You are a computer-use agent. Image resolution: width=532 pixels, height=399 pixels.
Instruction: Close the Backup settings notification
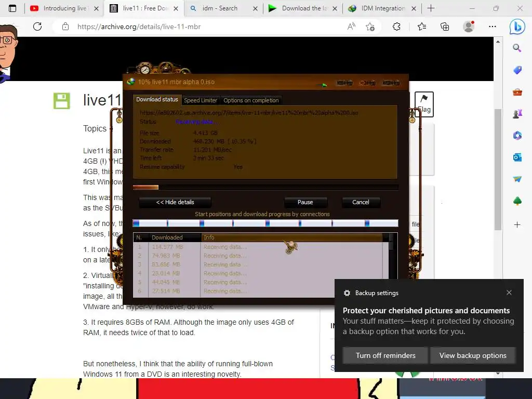tap(509, 292)
